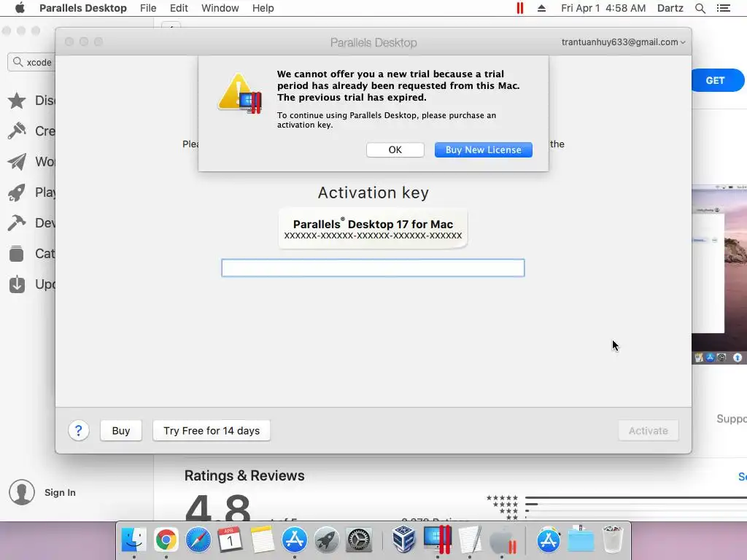Click OK in the trial expired dialog
Image resolution: width=747 pixels, height=560 pixels.
click(x=395, y=149)
